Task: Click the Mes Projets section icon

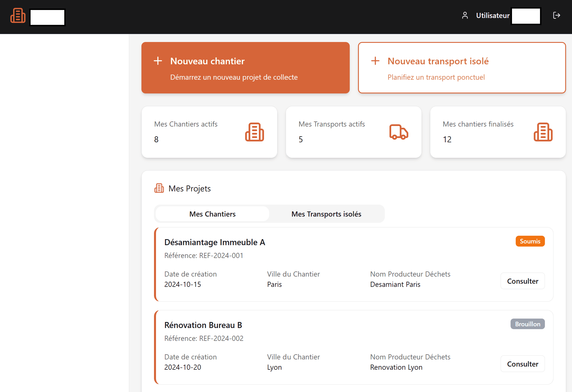Action: pyautogui.click(x=159, y=188)
